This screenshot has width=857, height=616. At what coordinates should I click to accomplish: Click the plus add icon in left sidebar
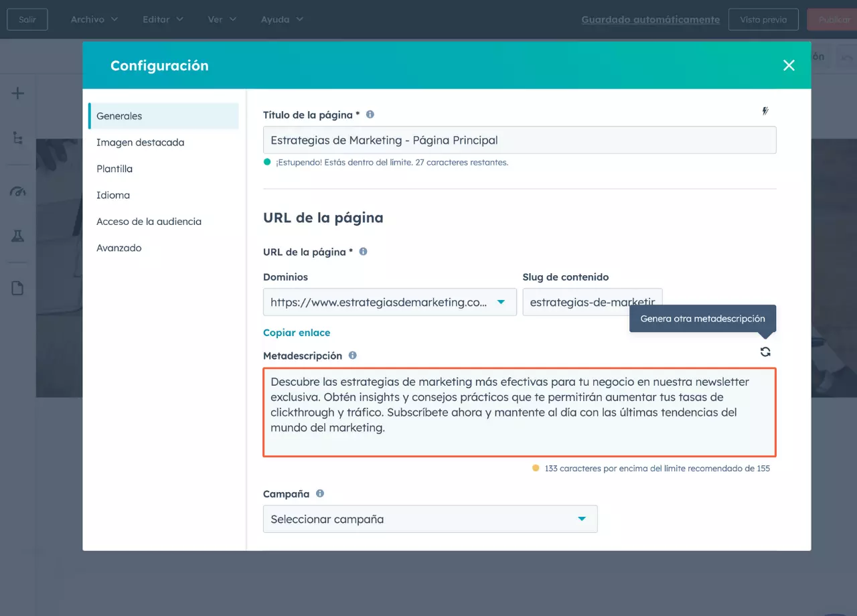18,93
